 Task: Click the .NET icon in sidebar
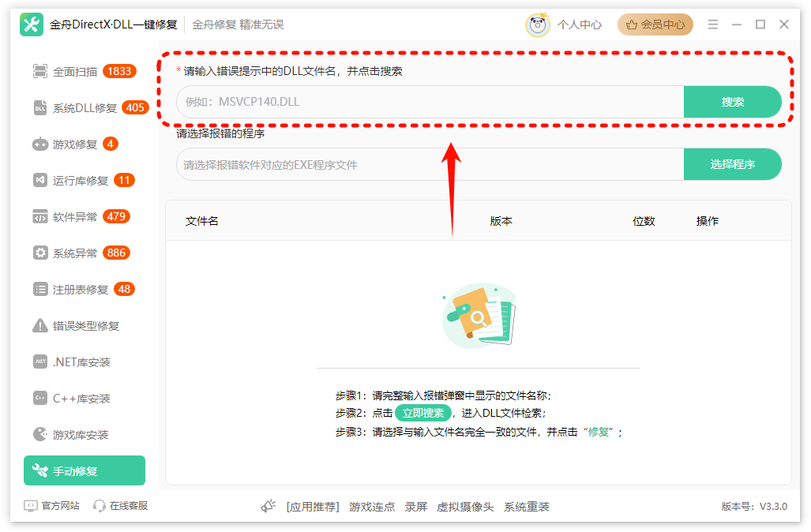click(x=39, y=362)
